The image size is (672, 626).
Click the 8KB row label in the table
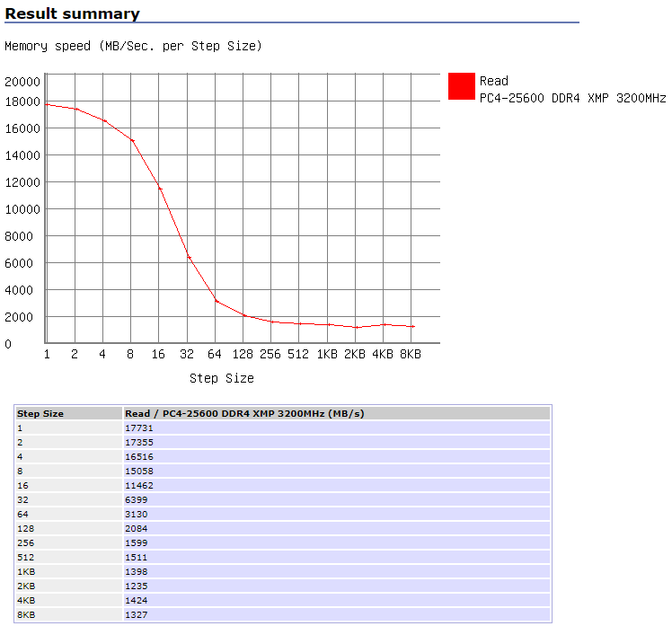click(x=26, y=614)
